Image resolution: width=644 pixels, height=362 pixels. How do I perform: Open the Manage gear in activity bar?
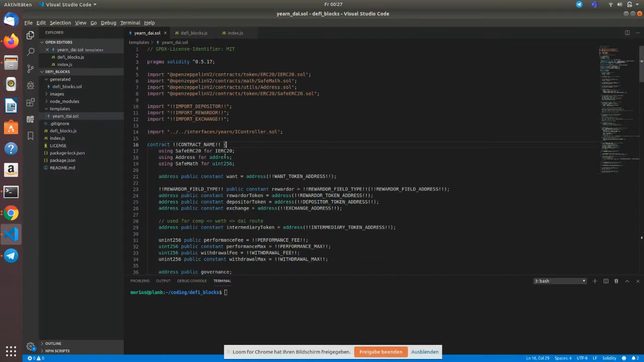click(x=30, y=346)
